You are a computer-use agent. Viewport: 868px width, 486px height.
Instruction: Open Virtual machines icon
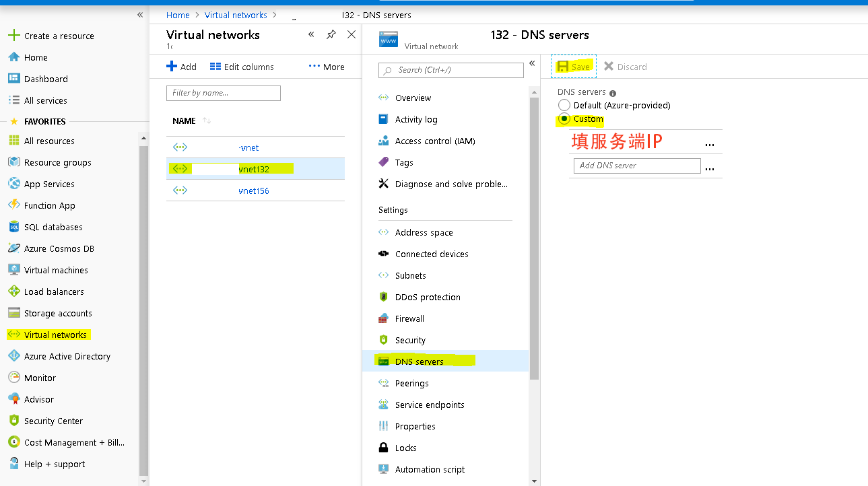14,270
